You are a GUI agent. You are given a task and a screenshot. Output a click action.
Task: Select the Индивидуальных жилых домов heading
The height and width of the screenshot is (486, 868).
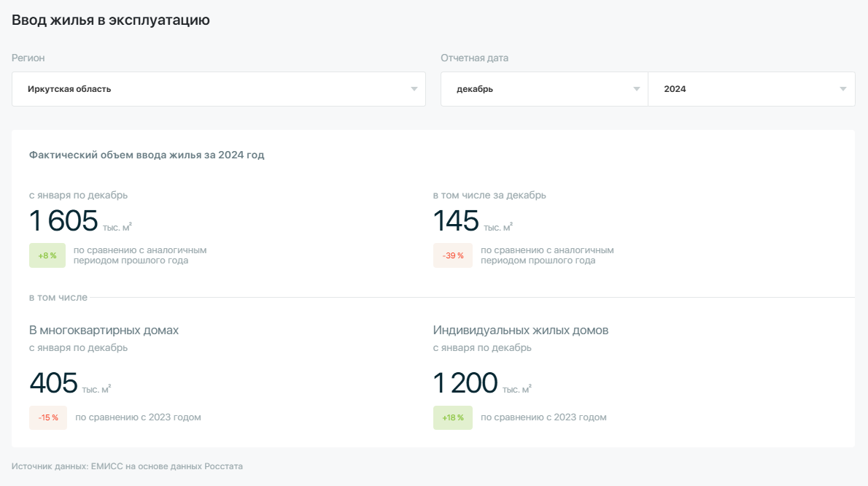(520, 331)
